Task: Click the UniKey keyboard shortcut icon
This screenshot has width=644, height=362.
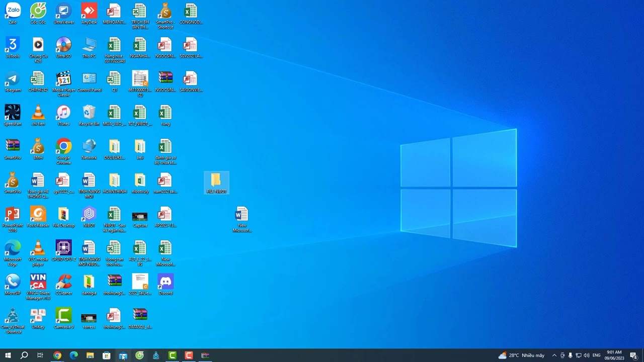Action: point(38,318)
